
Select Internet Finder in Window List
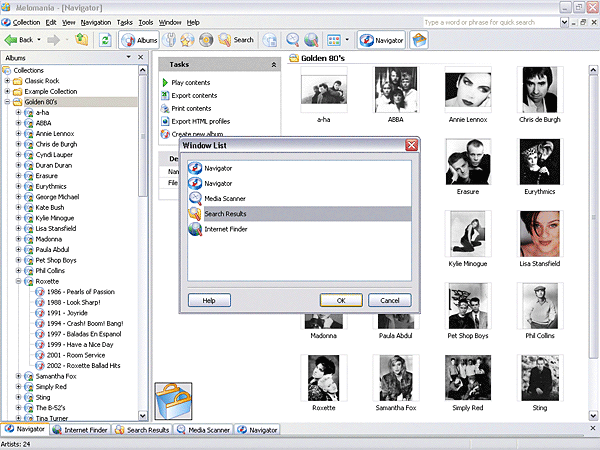point(225,229)
